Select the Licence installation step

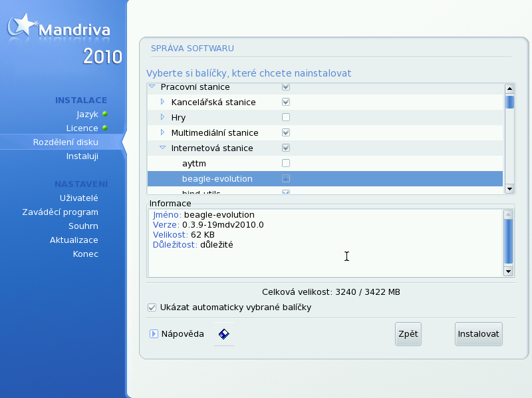pyautogui.click(x=82, y=128)
